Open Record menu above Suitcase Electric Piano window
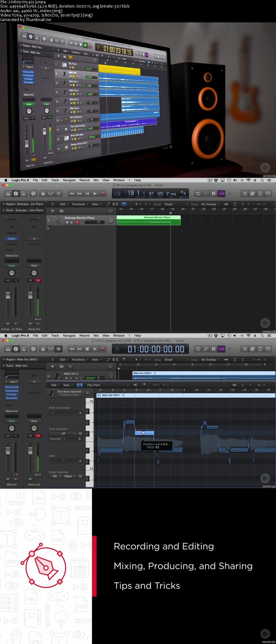 tap(84, 180)
